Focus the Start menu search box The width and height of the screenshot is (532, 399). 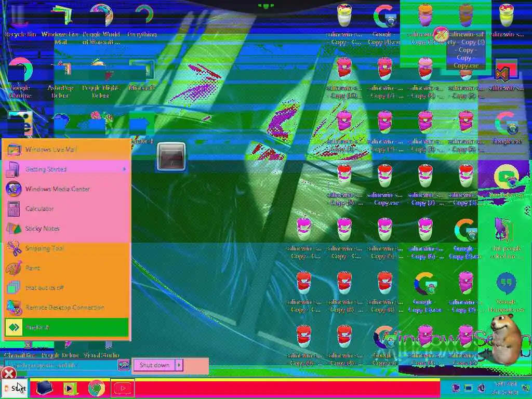[61, 365]
